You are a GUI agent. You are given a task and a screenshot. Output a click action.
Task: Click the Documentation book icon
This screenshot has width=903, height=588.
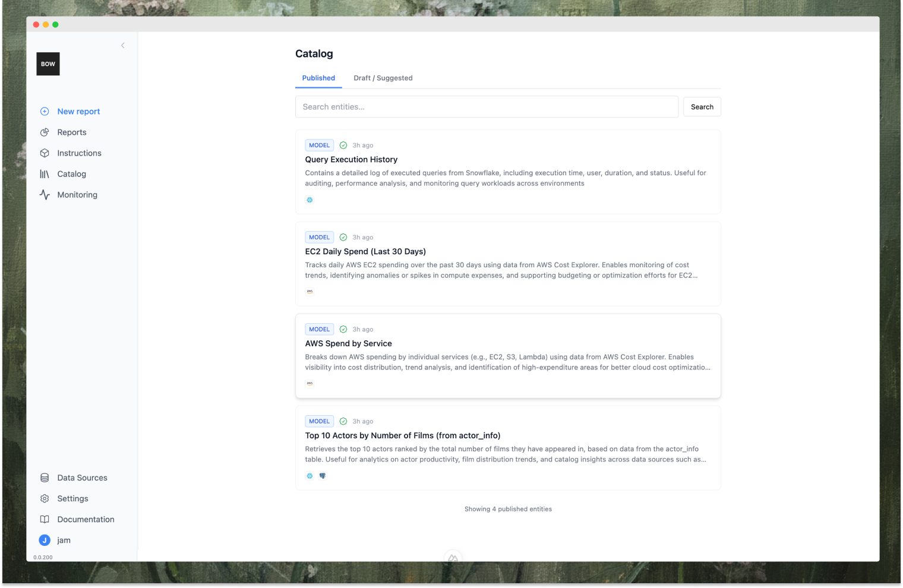45,520
